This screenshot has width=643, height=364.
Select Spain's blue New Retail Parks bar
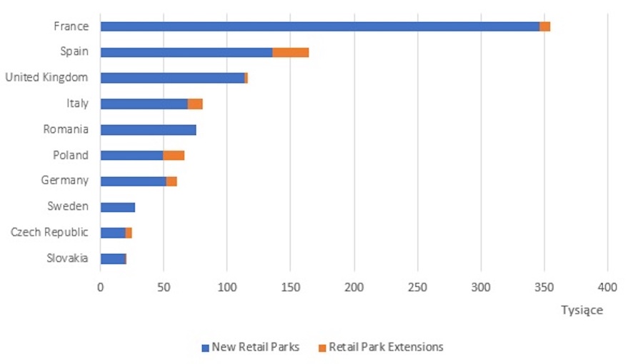[186, 52]
